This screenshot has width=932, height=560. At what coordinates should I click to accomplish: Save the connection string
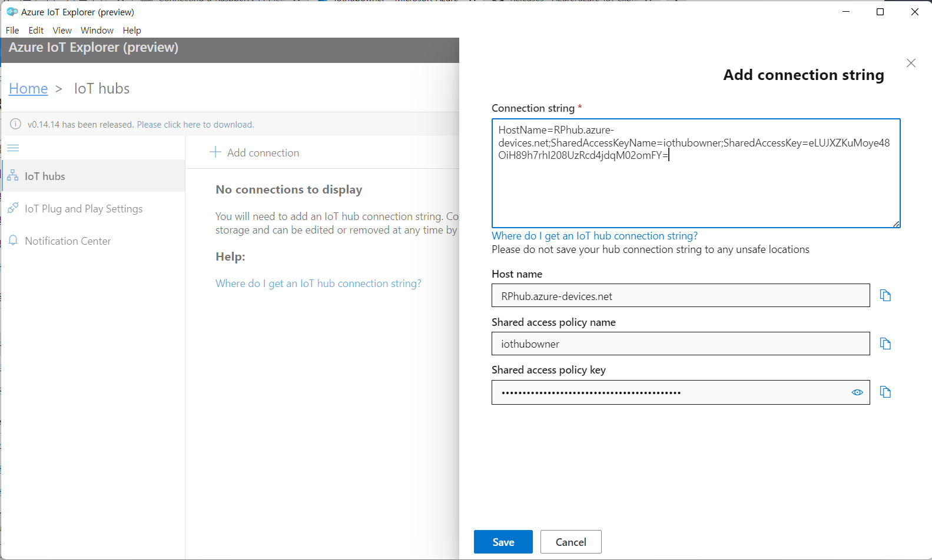503,542
